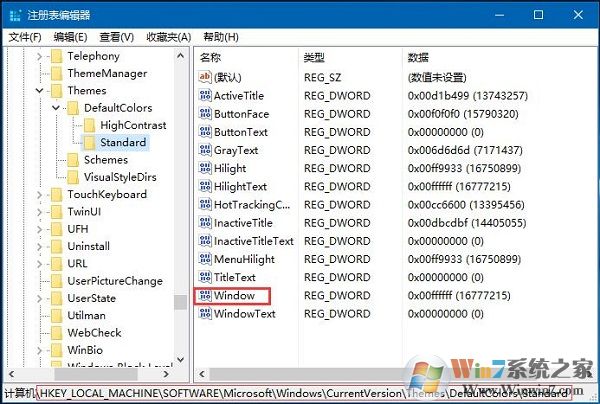Screen dimensions: 600x404
Task: Open the 帮助(H) menu
Action: tap(221, 37)
